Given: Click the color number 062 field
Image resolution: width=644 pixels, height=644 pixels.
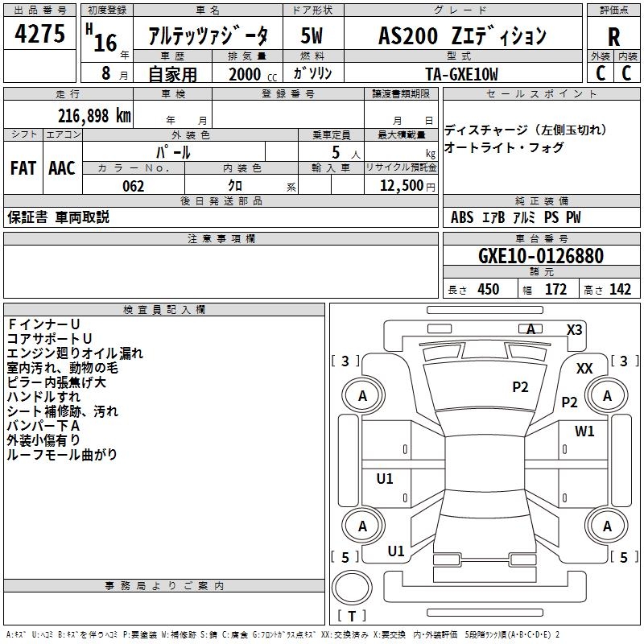Looking at the screenshot, I should click(x=133, y=186).
